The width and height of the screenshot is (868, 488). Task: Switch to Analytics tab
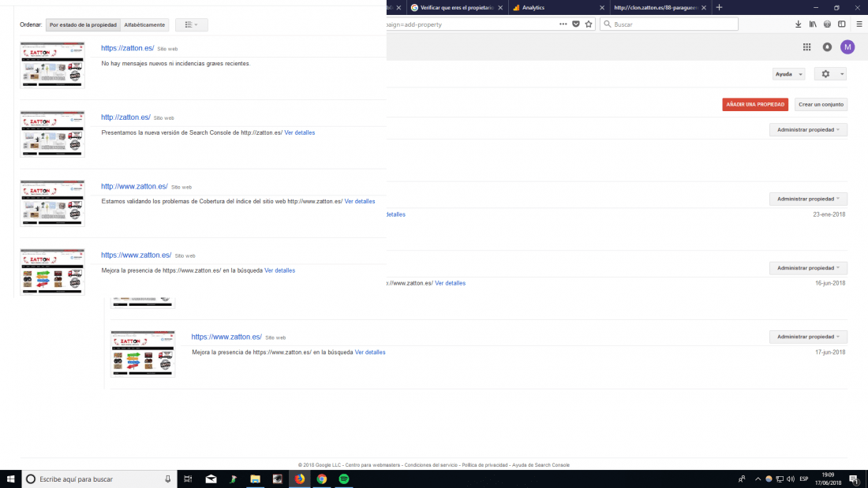coord(559,8)
